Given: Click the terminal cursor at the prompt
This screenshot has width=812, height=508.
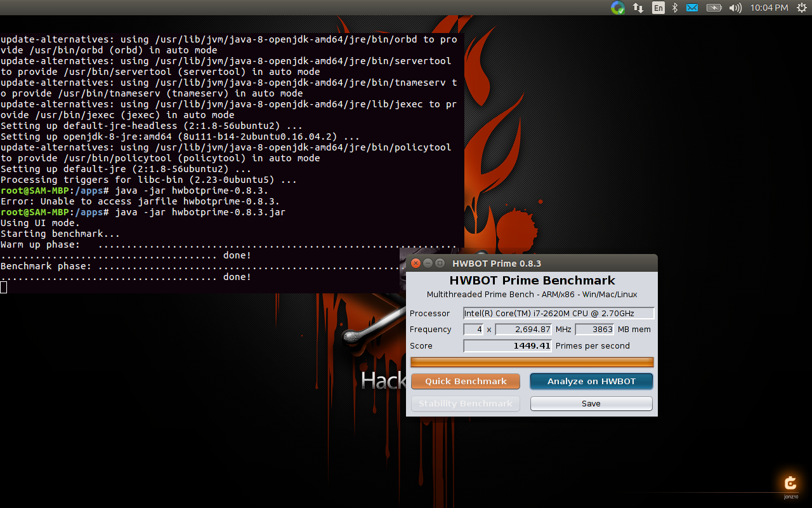Looking at the screenshot, I should tap(3, 288).
